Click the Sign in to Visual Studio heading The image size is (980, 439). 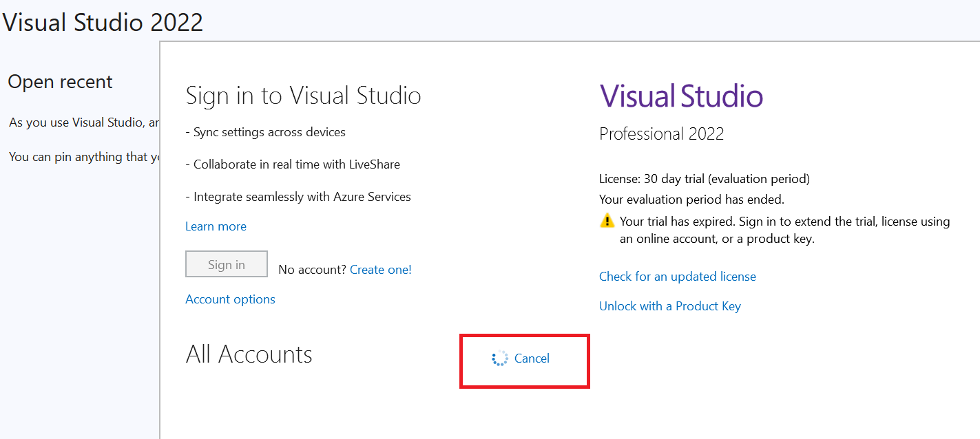[304, 96]
